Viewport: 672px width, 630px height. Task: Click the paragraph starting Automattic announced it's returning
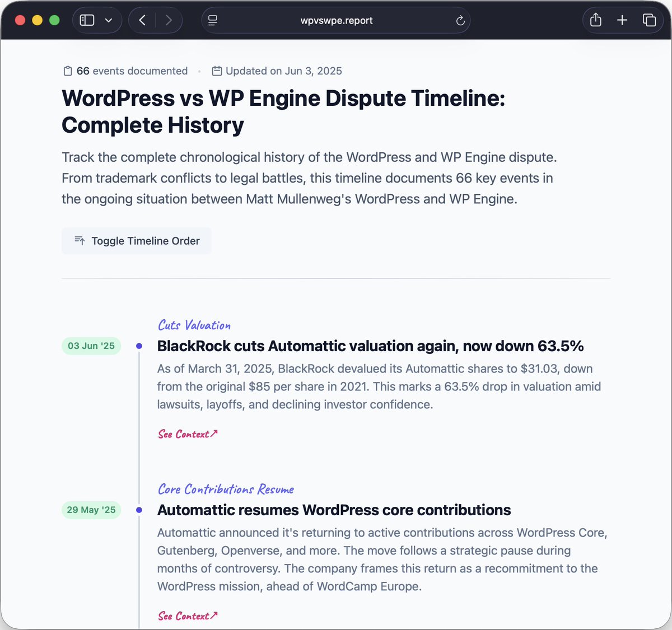point(382,559)
